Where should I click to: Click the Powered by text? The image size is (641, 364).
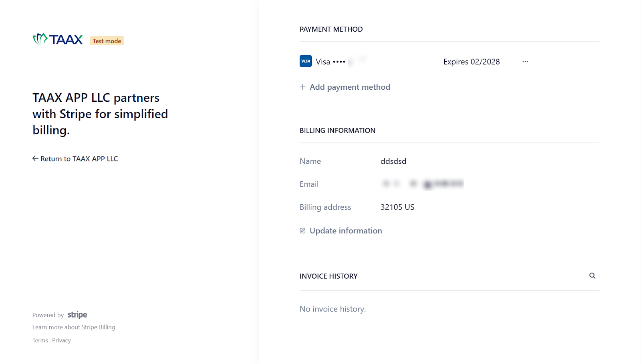tap(48, 315)
